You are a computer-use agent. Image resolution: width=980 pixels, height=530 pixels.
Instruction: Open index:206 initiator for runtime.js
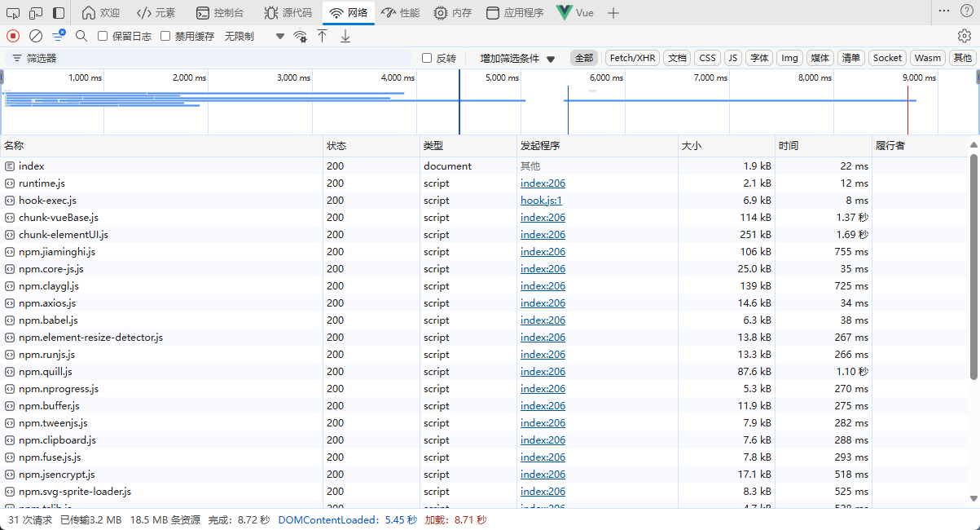pos(543,183)
